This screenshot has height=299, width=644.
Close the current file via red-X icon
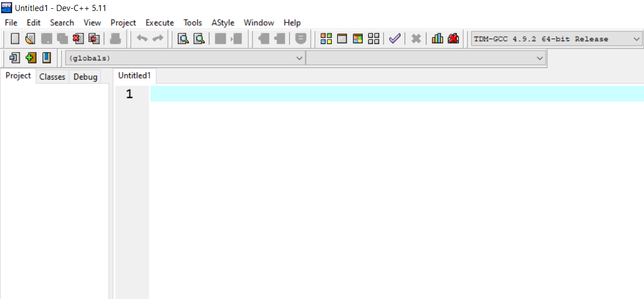coord(78,39)
